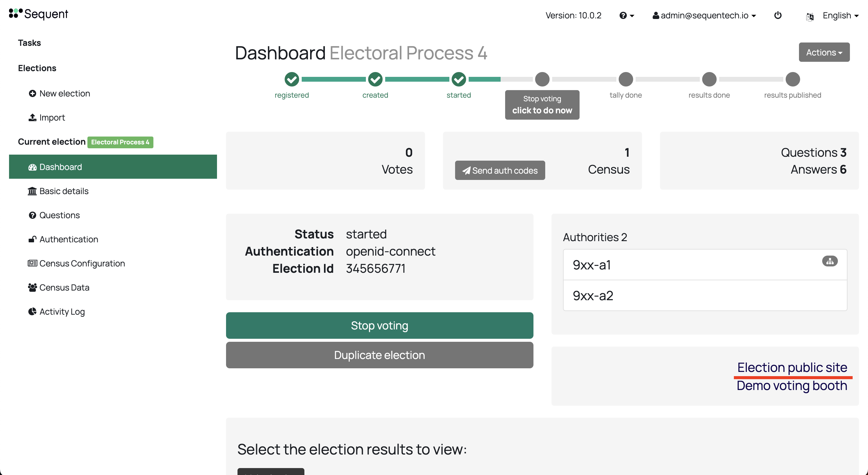Click the 1 Census counter
The width and height of the screenshot is (868, 475).
pyautogui.click(x=609, y=161)
